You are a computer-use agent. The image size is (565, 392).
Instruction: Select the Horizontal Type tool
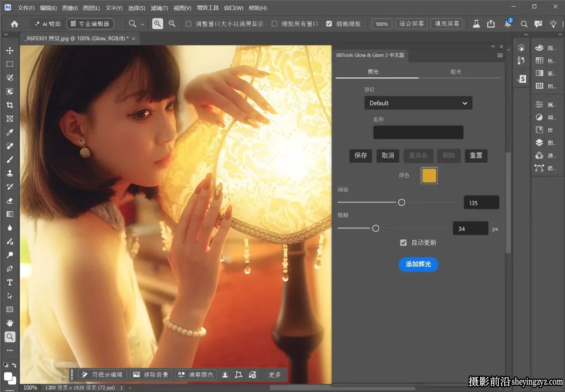10,282
